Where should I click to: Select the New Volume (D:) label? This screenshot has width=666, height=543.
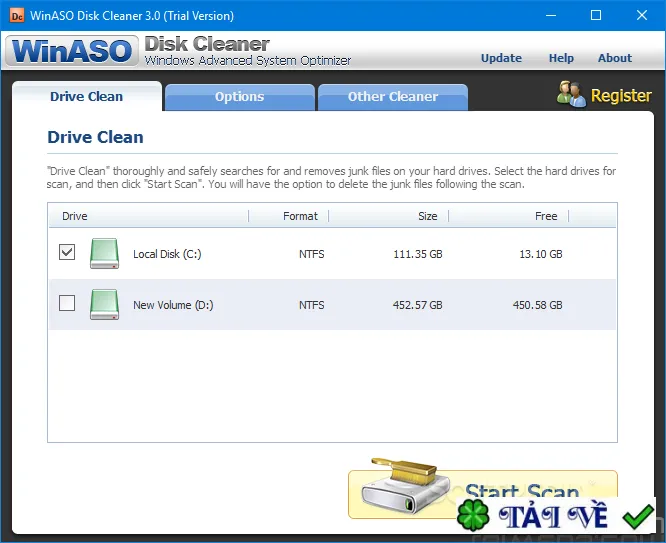coord(173,305)
